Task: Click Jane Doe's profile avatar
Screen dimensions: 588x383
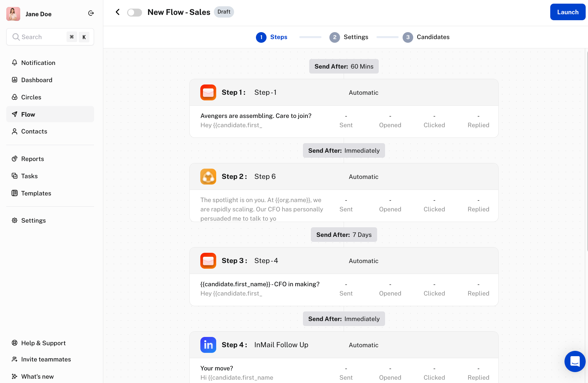Action: tap(13, 14)
